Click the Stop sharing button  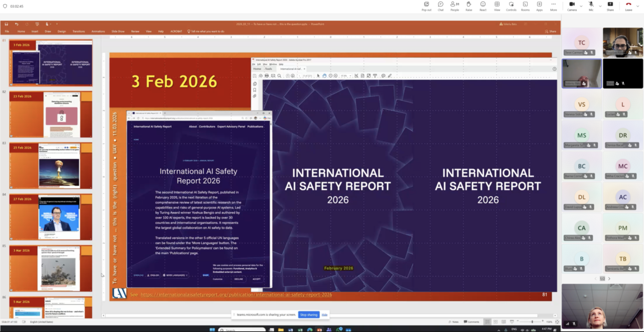pyautogui.click(x=308, y=315)
